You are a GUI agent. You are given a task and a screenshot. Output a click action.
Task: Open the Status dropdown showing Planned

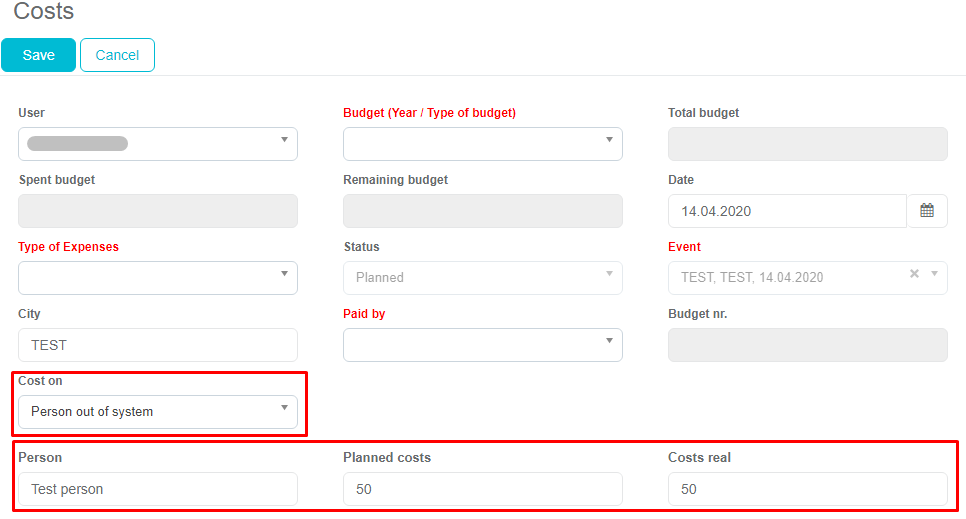pyautogui.click(x=482, y=278)
